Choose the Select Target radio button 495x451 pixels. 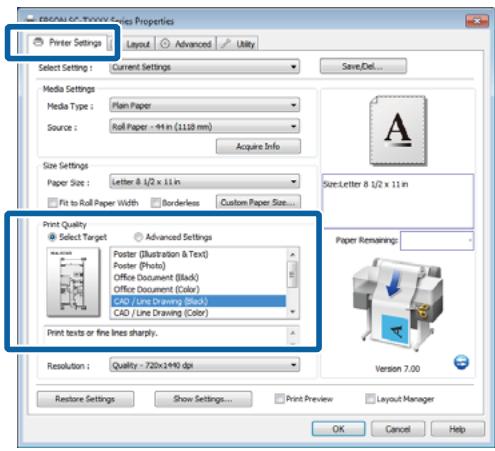52,237
